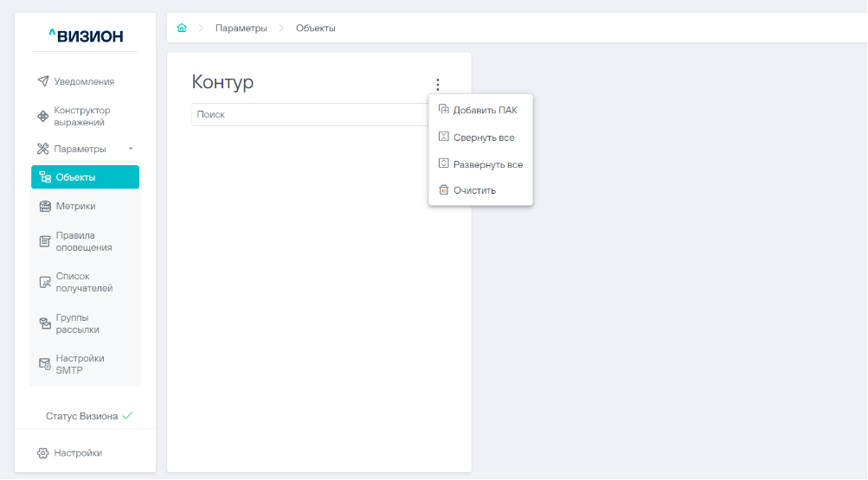This screenshot has height=480, width=868.
Task: Choose Свернуть все menu option
Action: (483, 138)
